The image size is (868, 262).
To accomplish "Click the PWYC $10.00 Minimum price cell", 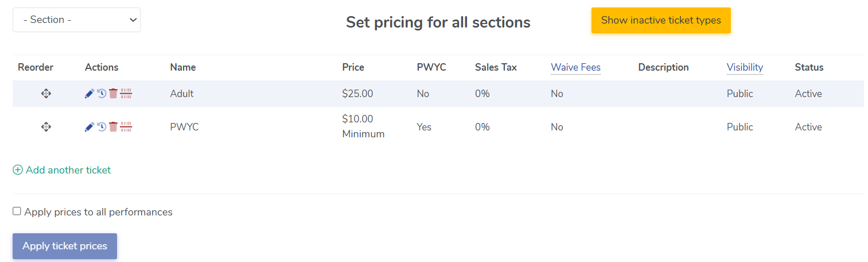I will click(363, 126).
